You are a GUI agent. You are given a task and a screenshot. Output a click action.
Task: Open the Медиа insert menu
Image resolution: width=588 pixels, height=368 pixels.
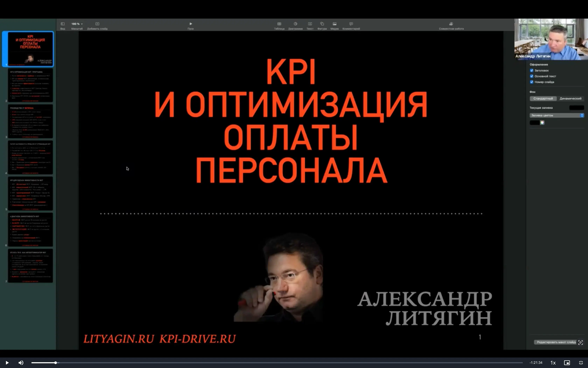click(x=334, y=24)
